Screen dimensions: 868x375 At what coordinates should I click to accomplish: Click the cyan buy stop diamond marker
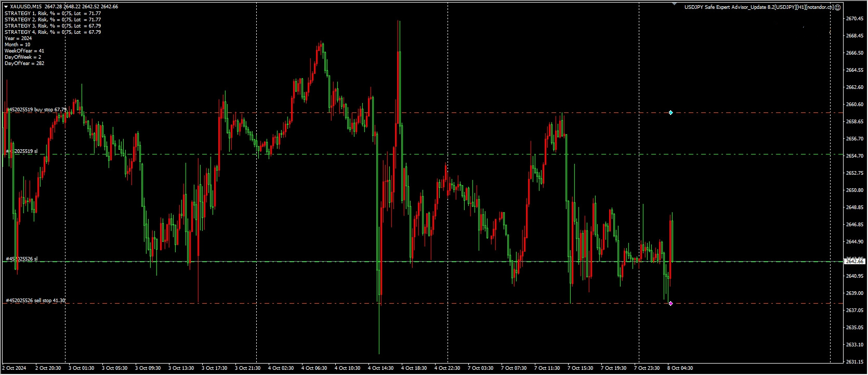click(670, 112)
